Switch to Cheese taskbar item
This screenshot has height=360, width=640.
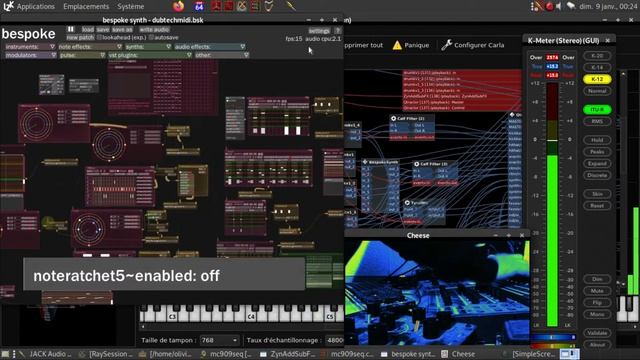460,354
